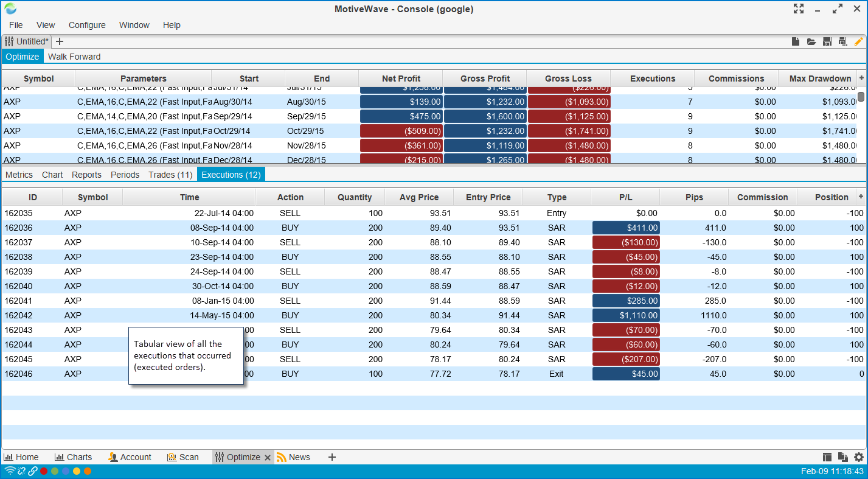Open file using the folder icon
This screenshot has height=479, width=868.
(x=811, y=41)
